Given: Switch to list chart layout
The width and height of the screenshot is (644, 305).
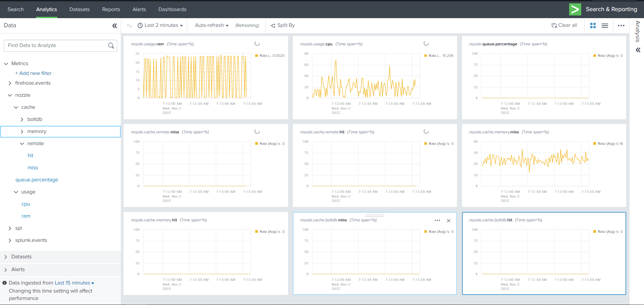Looking at the screenshot, I should [x=605, y=26].
